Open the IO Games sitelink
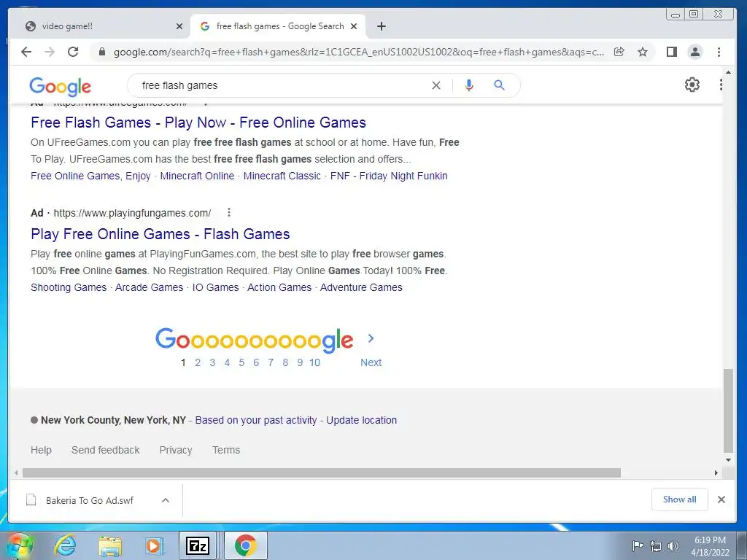Image resolution: width=747 pixels, height=560 pixels. [x=215, y=287]
